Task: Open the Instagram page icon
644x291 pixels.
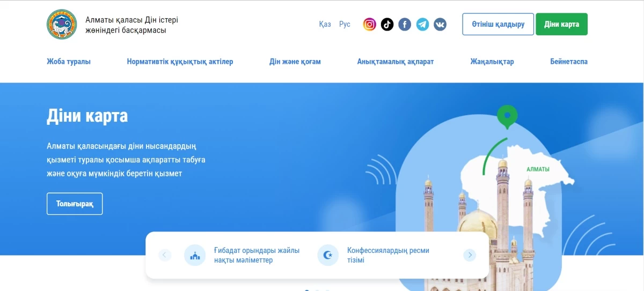Action: (x=369, y=24)
